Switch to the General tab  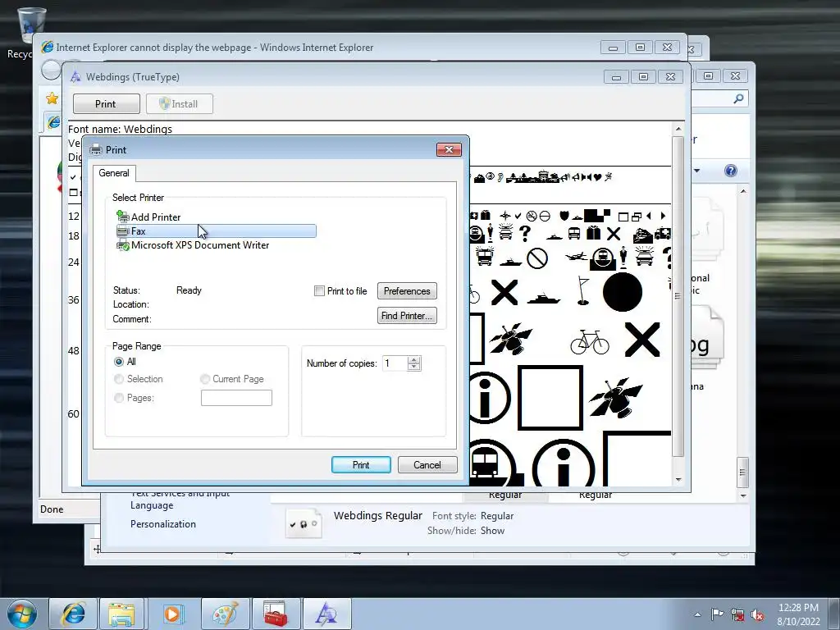114,173
